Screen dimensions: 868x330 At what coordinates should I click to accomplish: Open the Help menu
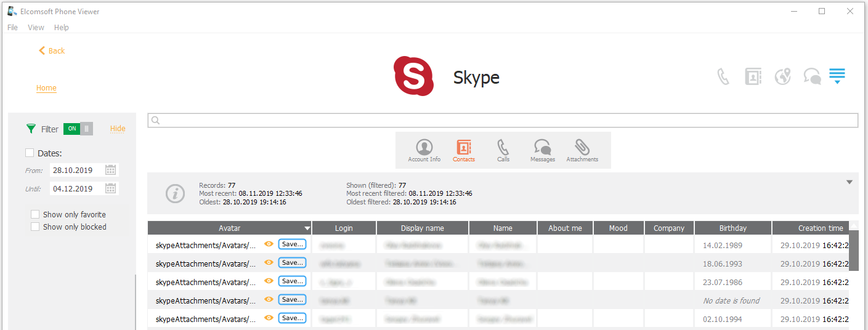pyautogui.click(x=61, y=28)
